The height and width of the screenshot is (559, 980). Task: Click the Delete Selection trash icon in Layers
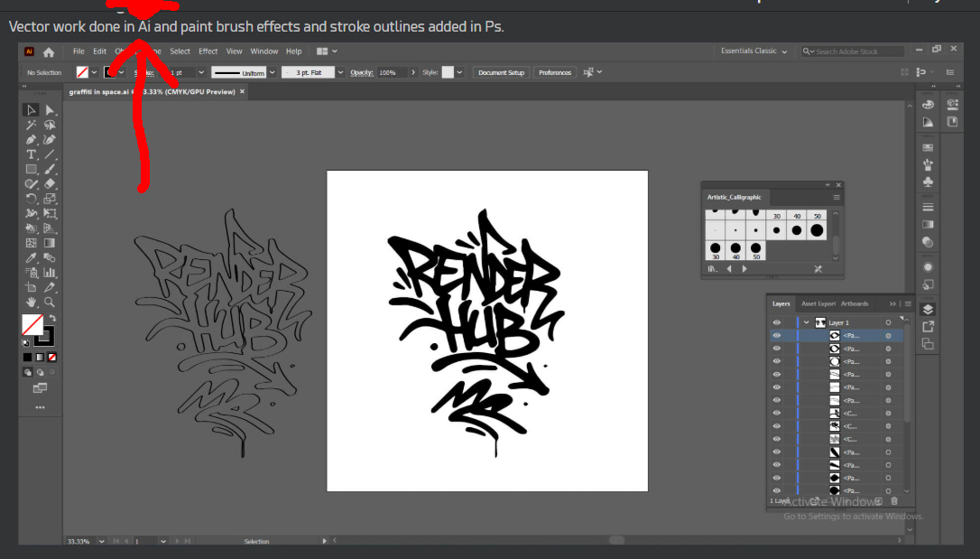pyautogui.click(x=894, y=501)
